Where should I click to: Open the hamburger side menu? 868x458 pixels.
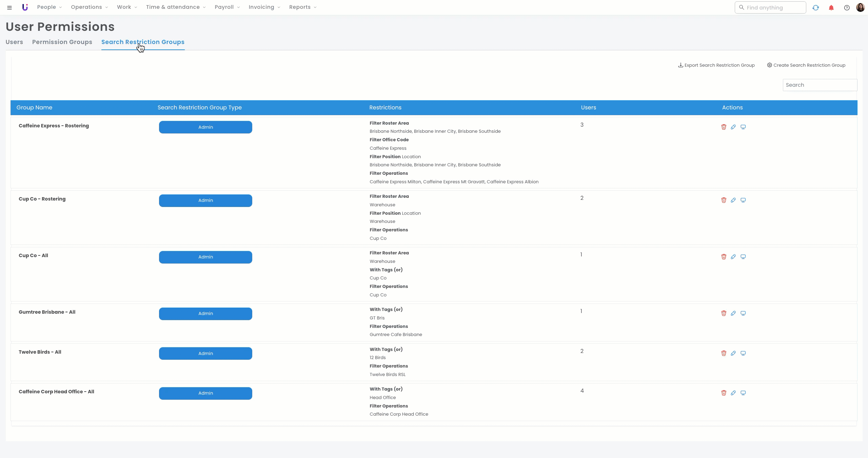pos(9,7)
